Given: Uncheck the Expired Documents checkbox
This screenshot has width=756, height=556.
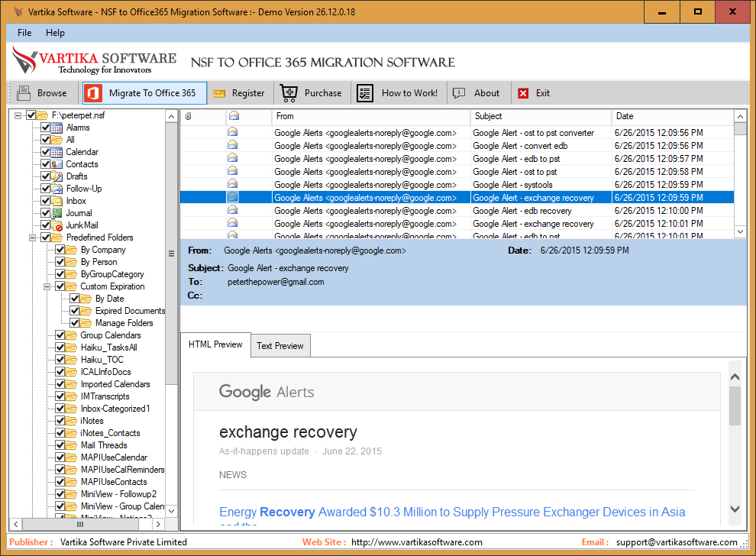Looking at the screenshot, I should click(75, 311).
